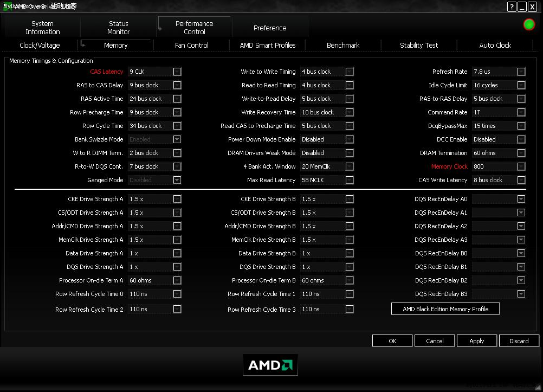Click the Cancel button
This screenshot has height=392, width=543.
[x=435, y=340]
